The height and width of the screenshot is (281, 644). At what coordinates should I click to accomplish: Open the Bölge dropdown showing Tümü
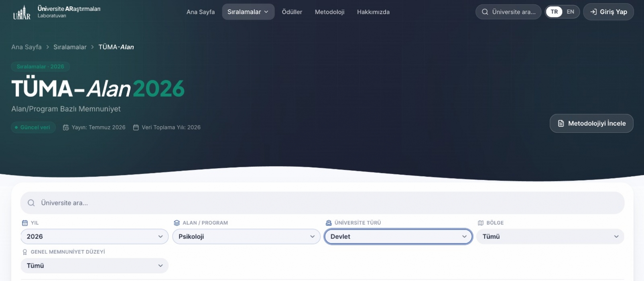550,236
